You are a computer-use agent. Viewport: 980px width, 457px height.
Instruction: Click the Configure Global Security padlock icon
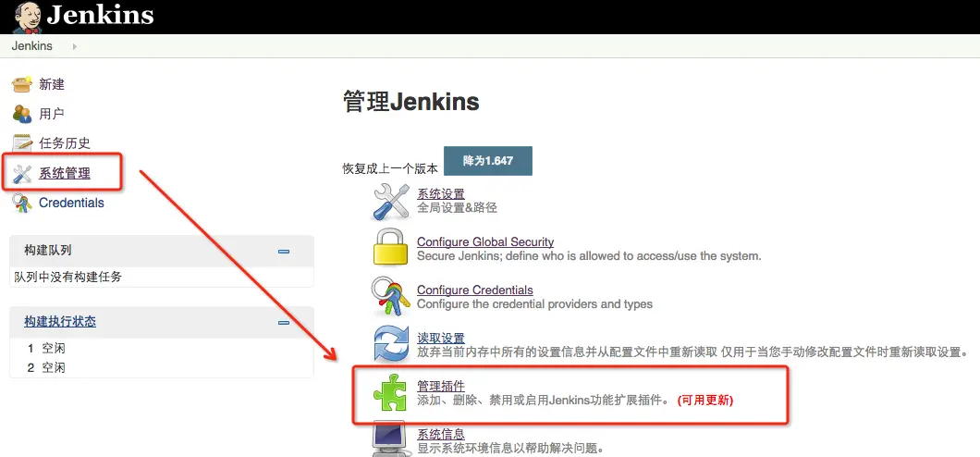(x=391, y=248)
